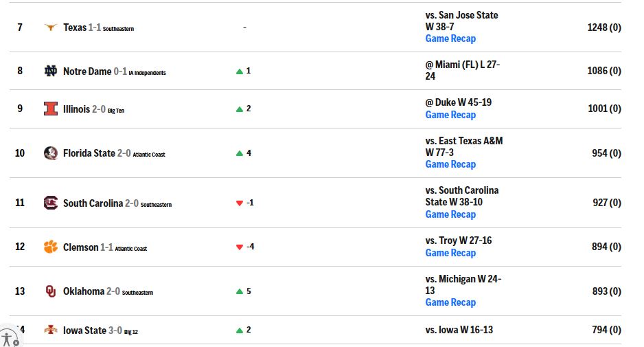Image resolution: width=644 pixels, height=347 pixels.
Task: Open Game Recap for Texas vs San Jose State
Action: click(x=450, y=38)
